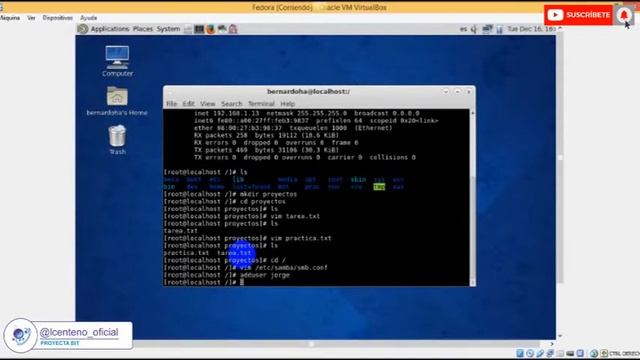This screenshot has width=640, height=360.
Task: Click VirtualBox mouse integration status icon
Action: pos(594,353)
